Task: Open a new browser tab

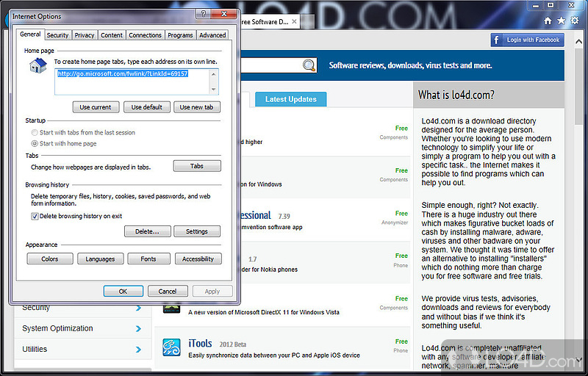Action: [307, 22]
